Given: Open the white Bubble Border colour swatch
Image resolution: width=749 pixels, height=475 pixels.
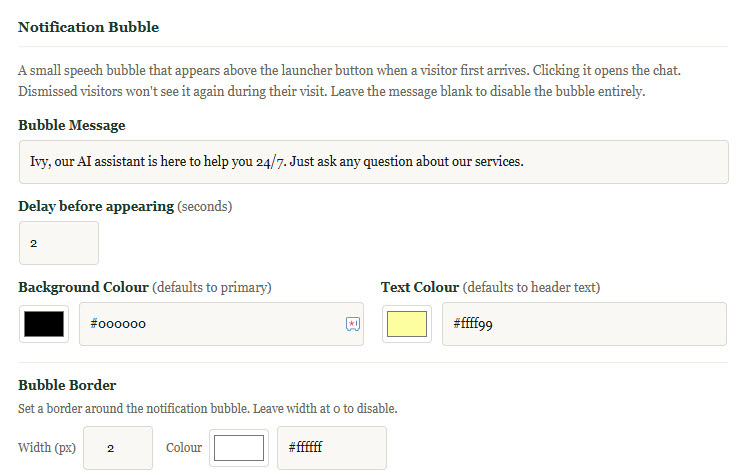Looking at the screenshot, I should (238, 448).
